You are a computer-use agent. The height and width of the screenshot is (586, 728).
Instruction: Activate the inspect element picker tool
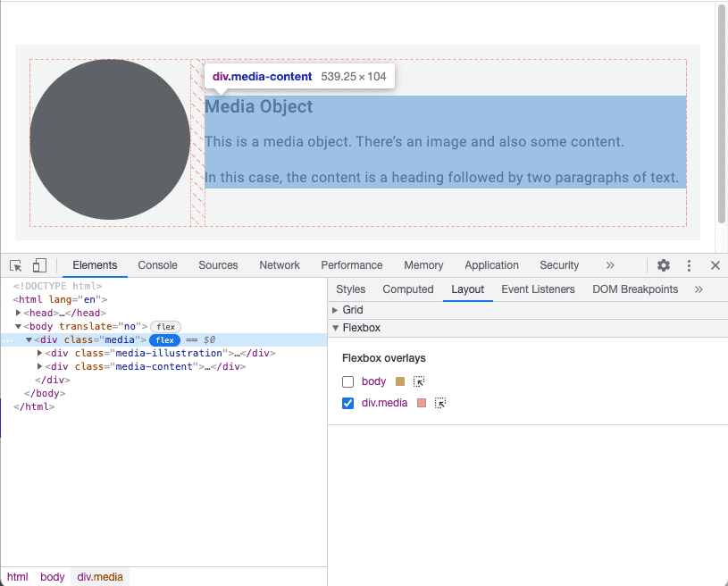[15, 265]
